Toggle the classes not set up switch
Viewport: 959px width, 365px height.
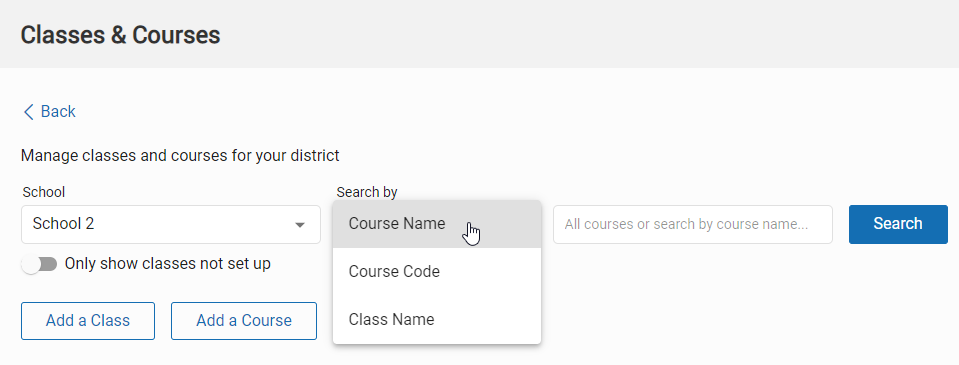click(39, 264)
